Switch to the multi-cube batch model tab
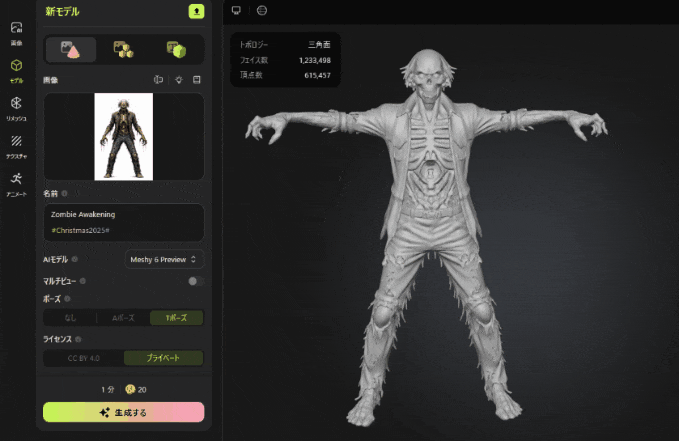 pyautogui.click(x=124, y=49)
